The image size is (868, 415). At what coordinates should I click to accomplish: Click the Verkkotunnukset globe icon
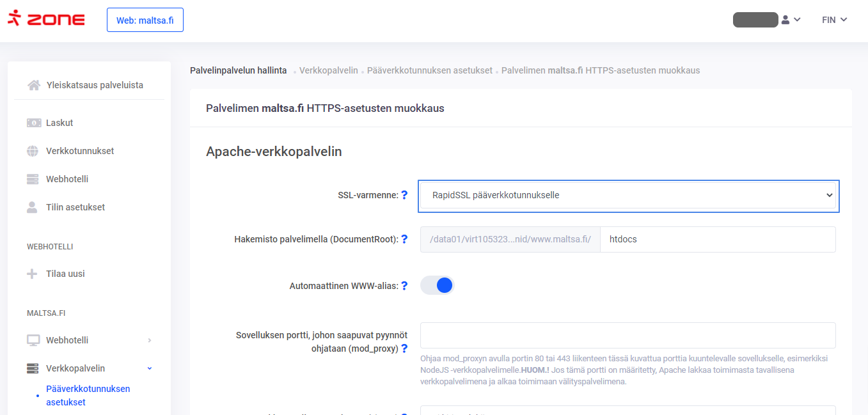33,151
